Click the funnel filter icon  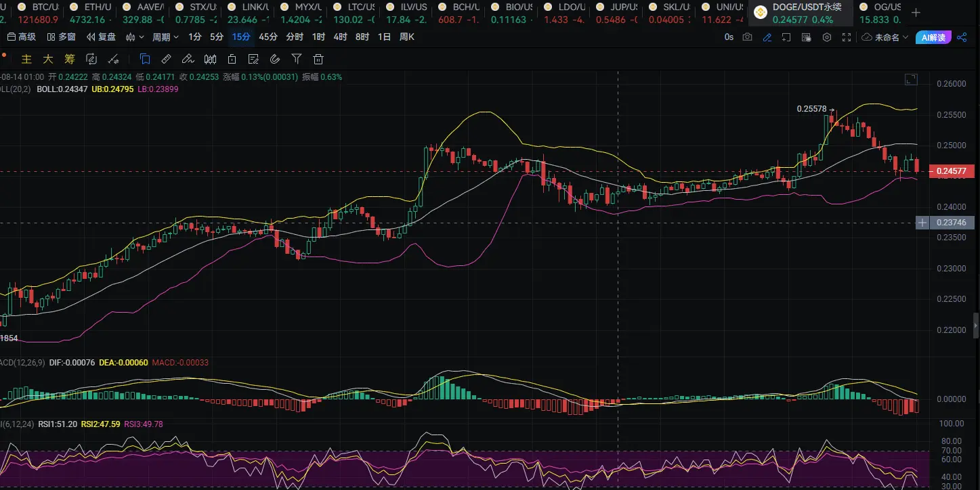(297, 59)
